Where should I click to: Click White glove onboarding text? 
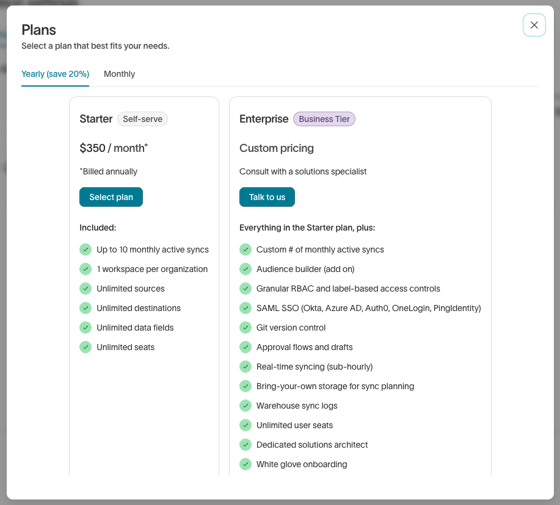pos(301,464)
